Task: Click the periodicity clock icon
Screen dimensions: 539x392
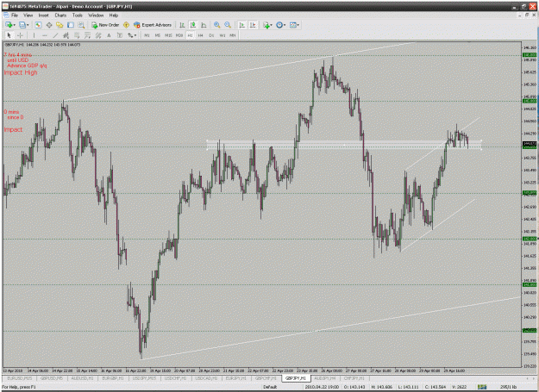Action: [279, 25]
